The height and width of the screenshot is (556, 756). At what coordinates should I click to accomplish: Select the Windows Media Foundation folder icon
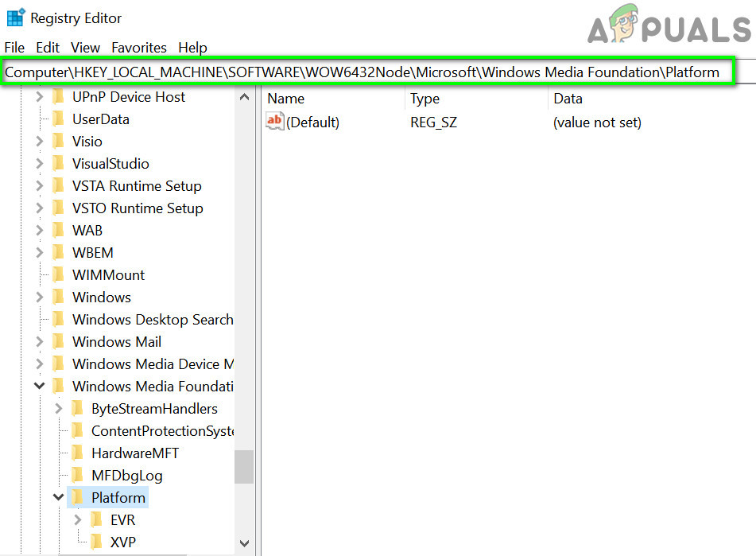pyautogui.click(x=58, y=386)
